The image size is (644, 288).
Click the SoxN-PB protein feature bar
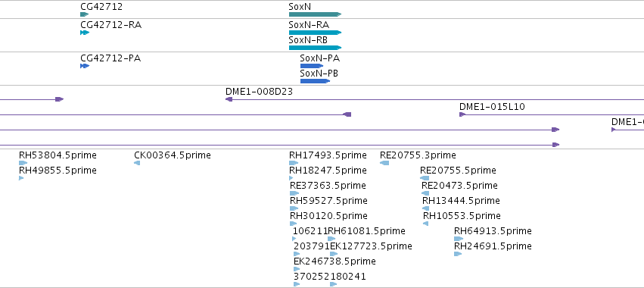click(x=315, y=81)
